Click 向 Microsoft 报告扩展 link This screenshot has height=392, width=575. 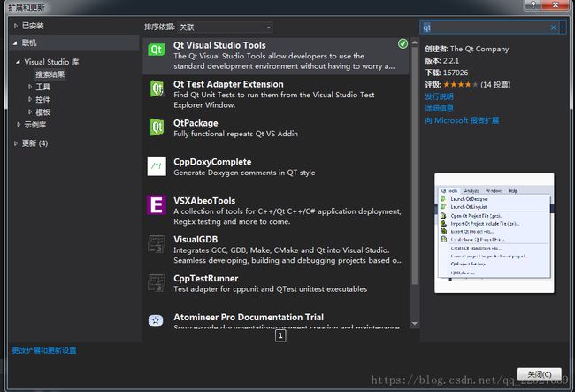click(x=462, y=120)
